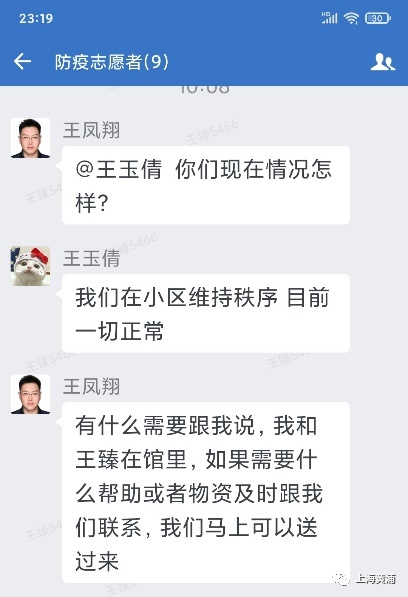
Task: Select the message 你们现在情况怎样
Action: point(206,185)
